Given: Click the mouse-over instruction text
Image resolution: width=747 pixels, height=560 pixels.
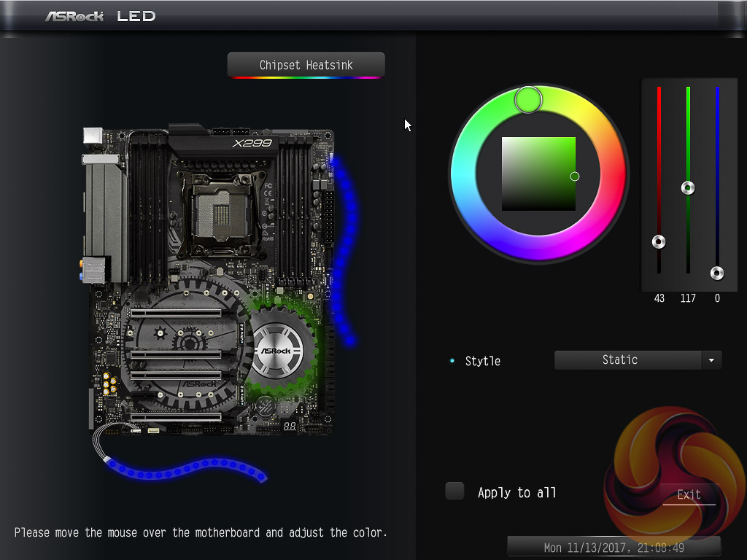Looking at the screenshot, I should pos(201,532).
